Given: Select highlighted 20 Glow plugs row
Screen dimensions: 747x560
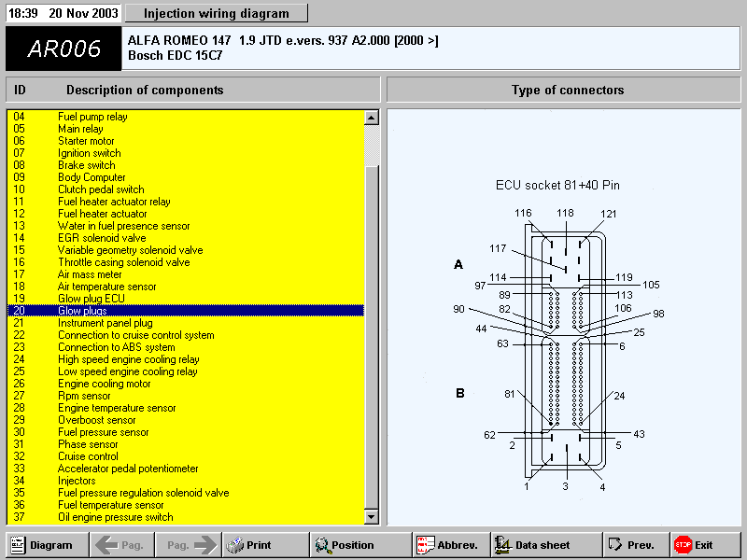Looking at the screenshot, I should pyautogui.click(x=186, y=311).
